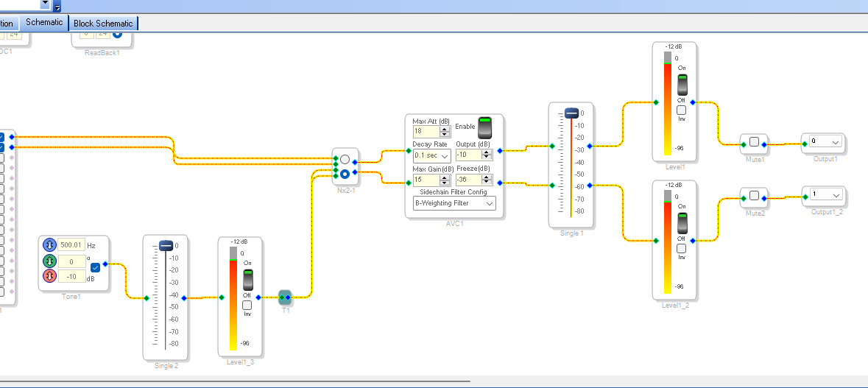The height and width of the screenshot is (388, 868).
Task: Click Single 1 upper input pin
Action: [x=552, y=146]
